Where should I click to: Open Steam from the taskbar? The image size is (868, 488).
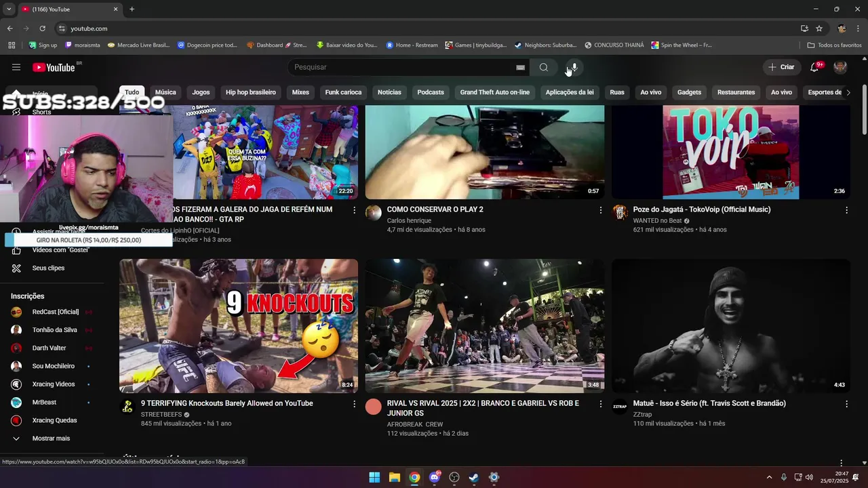pos(474,477)
